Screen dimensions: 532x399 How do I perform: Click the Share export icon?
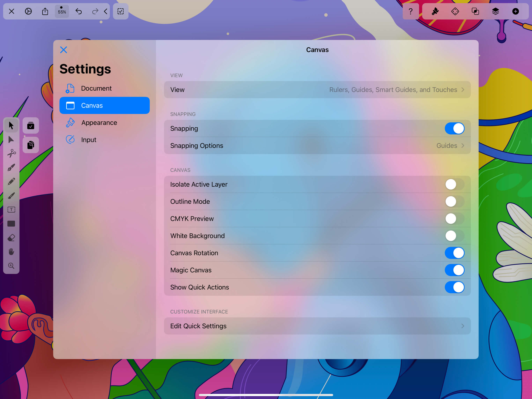[45, 11]
